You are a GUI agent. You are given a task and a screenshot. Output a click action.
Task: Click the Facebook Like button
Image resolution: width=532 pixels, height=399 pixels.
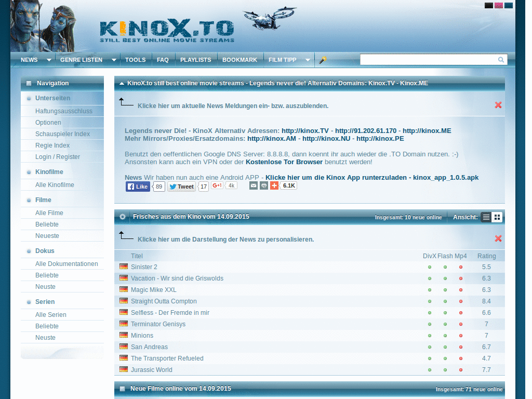(138, 187)
